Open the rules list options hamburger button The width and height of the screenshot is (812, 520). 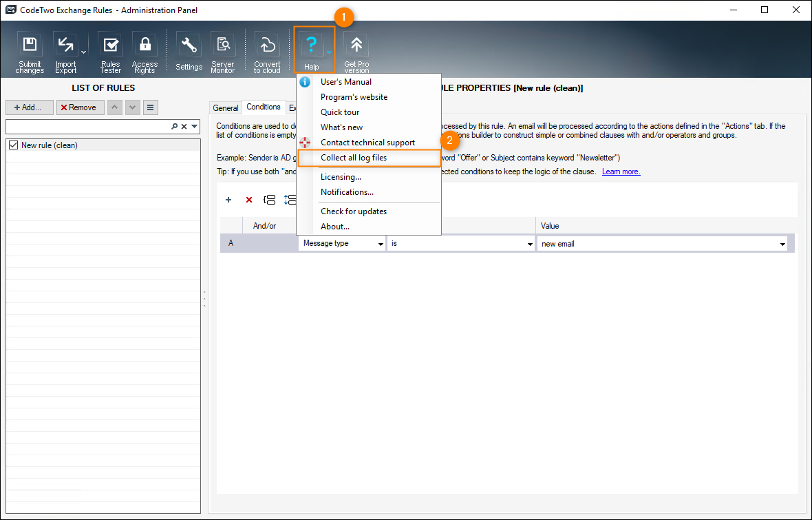point(150,107)
